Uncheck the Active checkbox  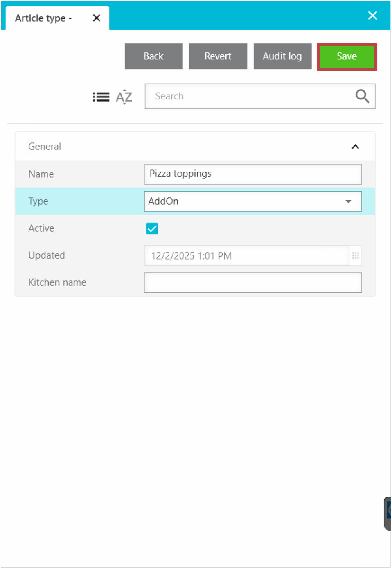152,228
